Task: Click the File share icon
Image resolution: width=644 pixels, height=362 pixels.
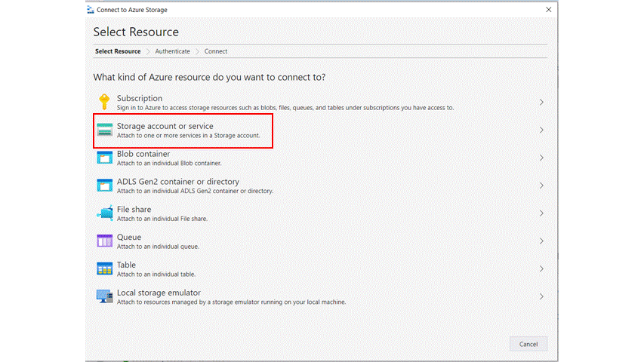Action: point(105,213)
